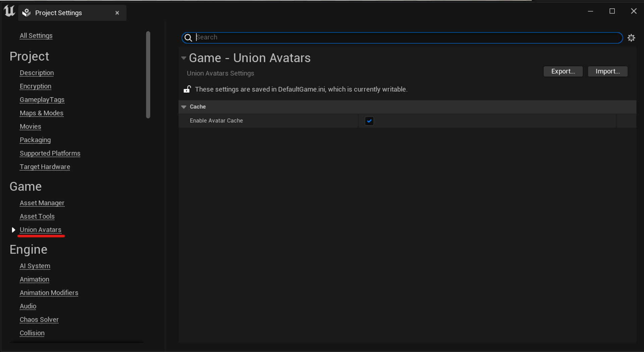The width and height of the screenshot is (644, 352).
Task: Click the Union Avatars Settings subtitle
Action: [x=220, y=73]
